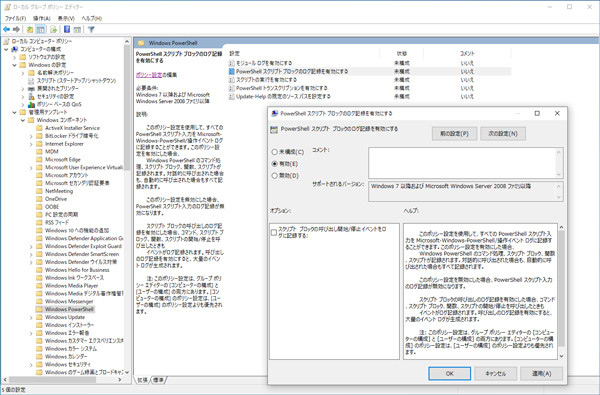Screen dimensions: 600x395
Task: Select the ActiveX Installer Service folder
Action: point(68,128)
